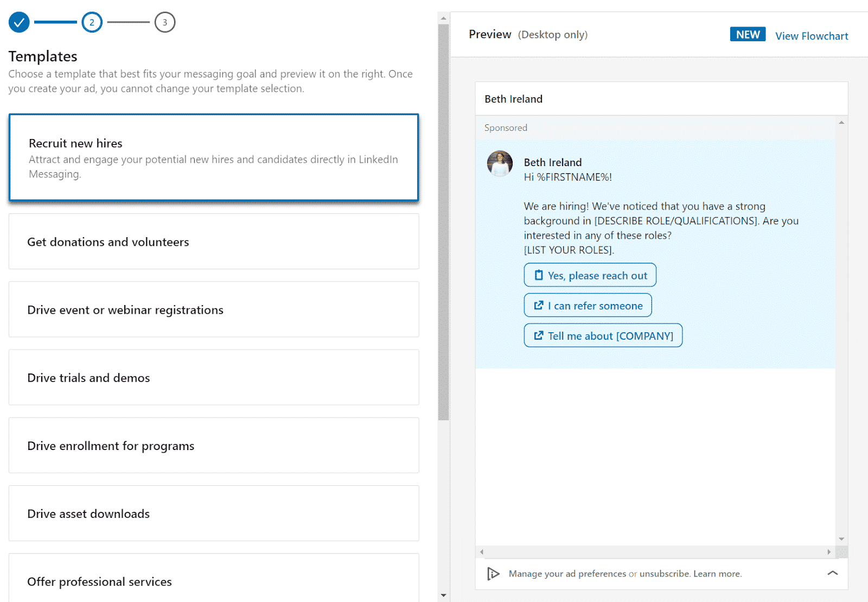Click preview horizontal scrollbar right arrow
Screen dimensions: 868x602
click(x=828, y=552)
